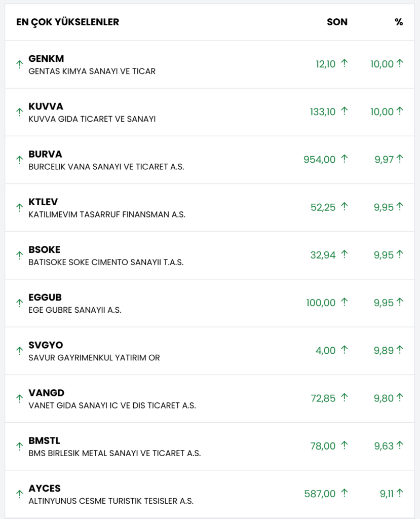This screenshot has height=519, width=420.
Task: Select KUVVA GIDA TICARET VE SANAYI name
Action: click(92, 119)
